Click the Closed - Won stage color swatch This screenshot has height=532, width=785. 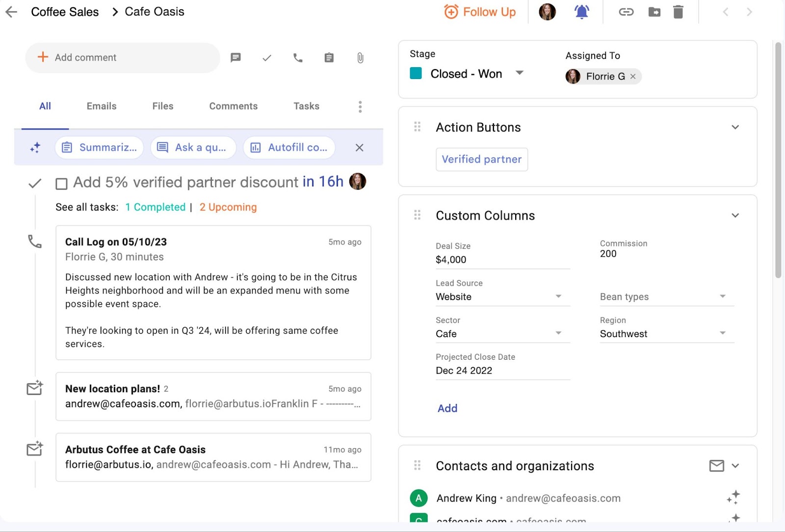pyautogui.click(x=416, y=74)
